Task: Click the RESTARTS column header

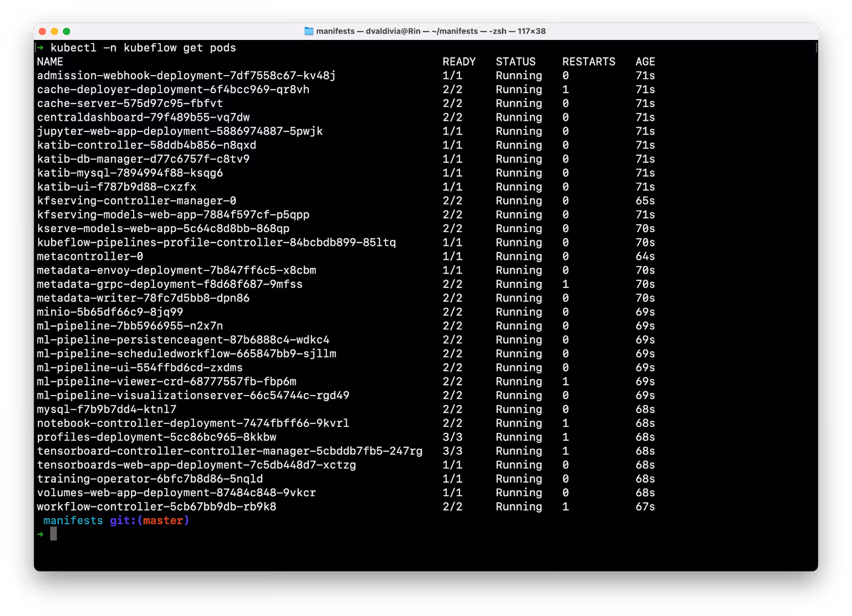Action: pos(589,62)
